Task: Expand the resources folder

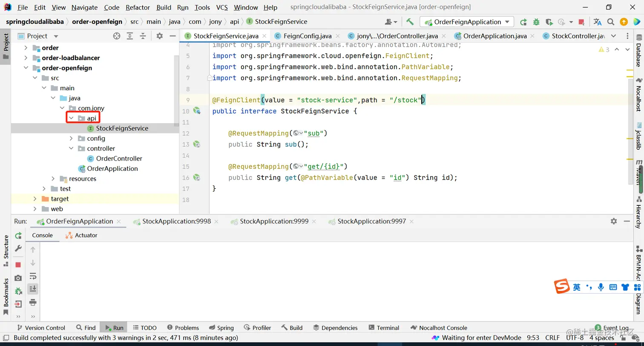Action: tap(53, 179)
